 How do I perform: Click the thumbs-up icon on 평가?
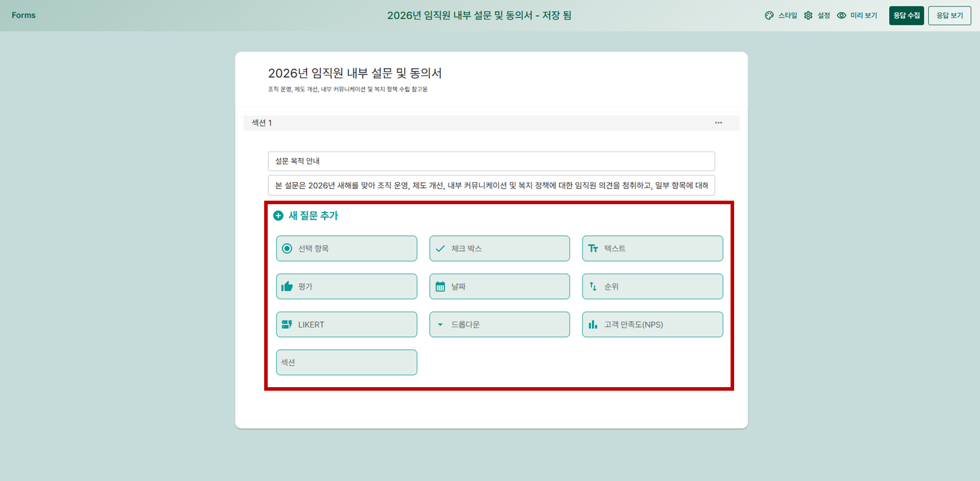(287, 286)
